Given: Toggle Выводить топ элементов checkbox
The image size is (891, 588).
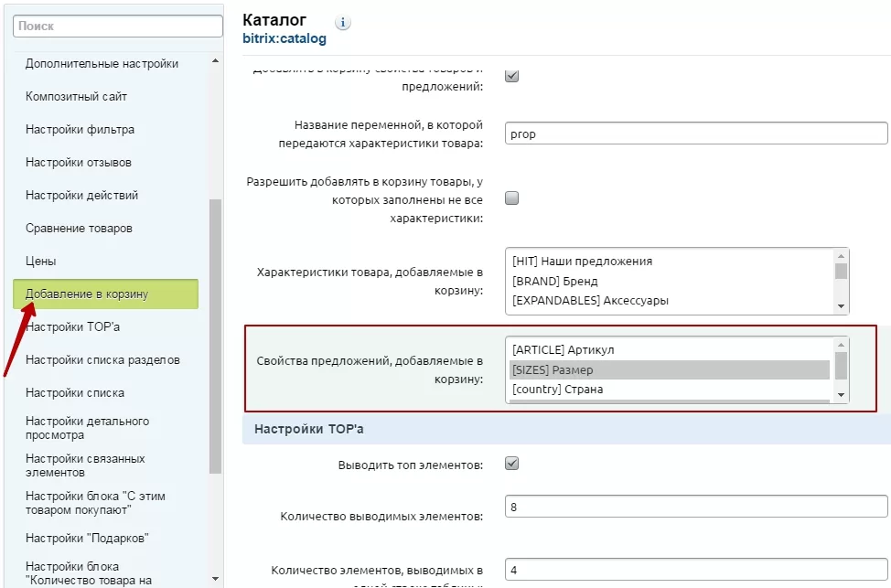Looking at the screenshot, I should [x=512, y=464].
